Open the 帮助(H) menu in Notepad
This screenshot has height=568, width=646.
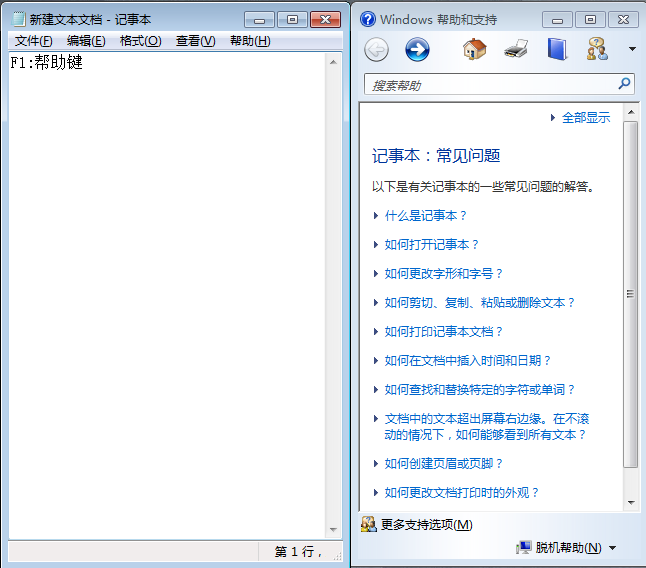pyautogui.click(x=250, y=41)
